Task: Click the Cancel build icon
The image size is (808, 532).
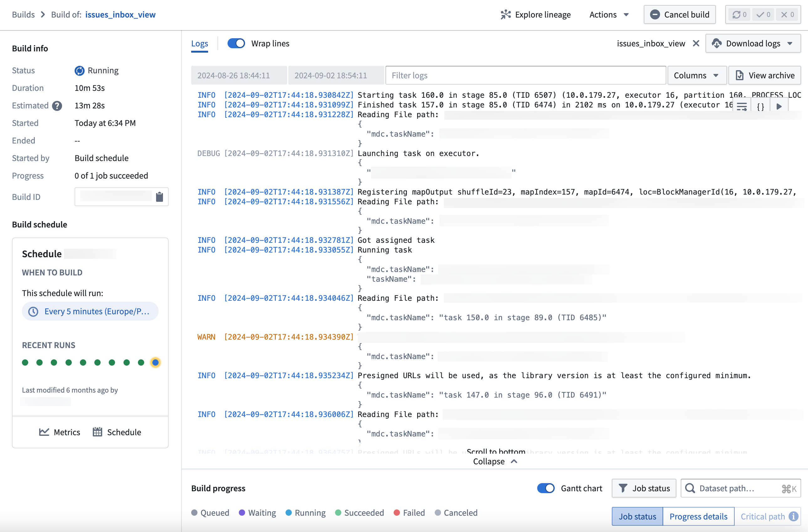Action: (654, 14)
